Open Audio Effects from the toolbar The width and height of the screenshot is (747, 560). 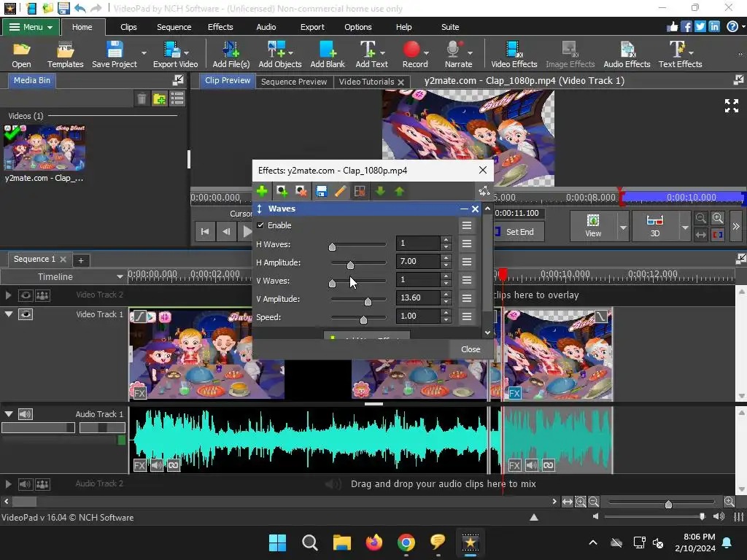[x=627, y=54]
